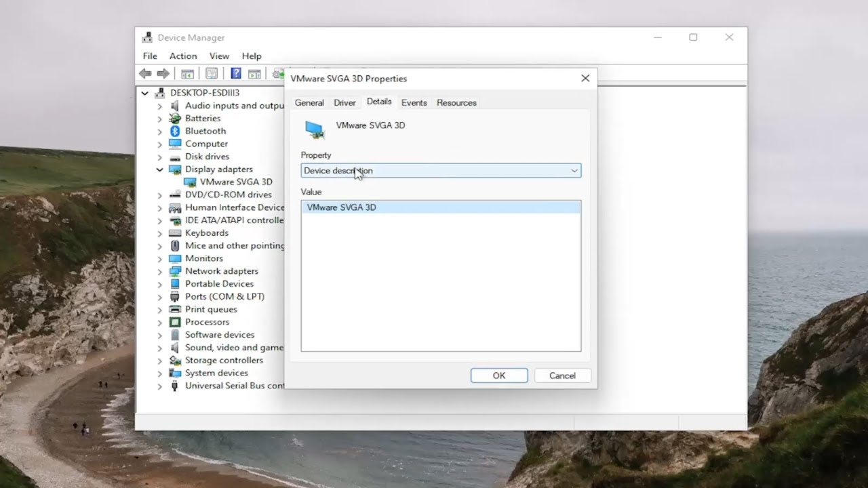This screenshot has height=488, width=868.
Task: Expand the Ports (COM & LPT) node
Action: [159, 297]
